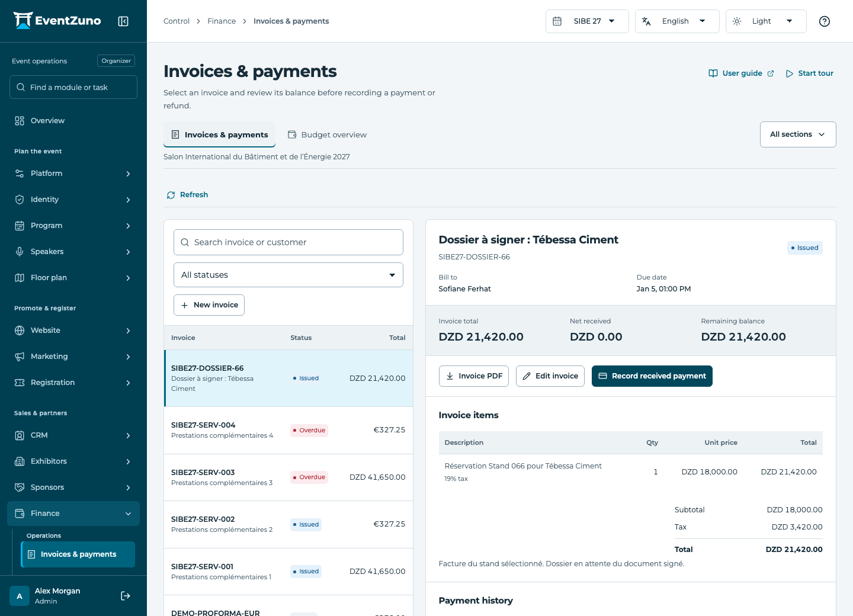Screen dimensions: 853x616
Task: Open the Light theme dropdown
Action: (766, 21)
